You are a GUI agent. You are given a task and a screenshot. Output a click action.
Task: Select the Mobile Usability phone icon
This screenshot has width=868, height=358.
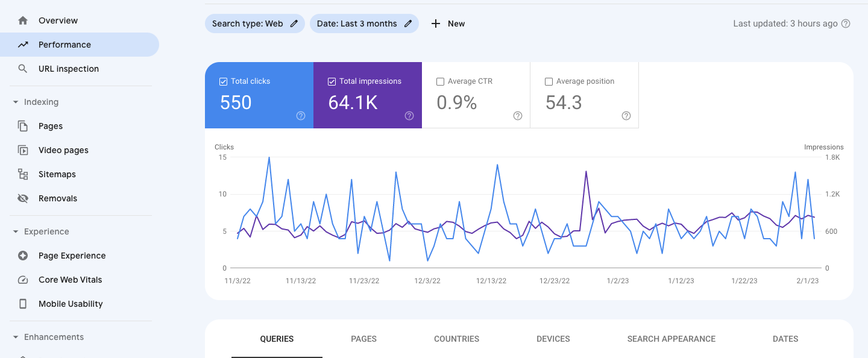point(23,303)
